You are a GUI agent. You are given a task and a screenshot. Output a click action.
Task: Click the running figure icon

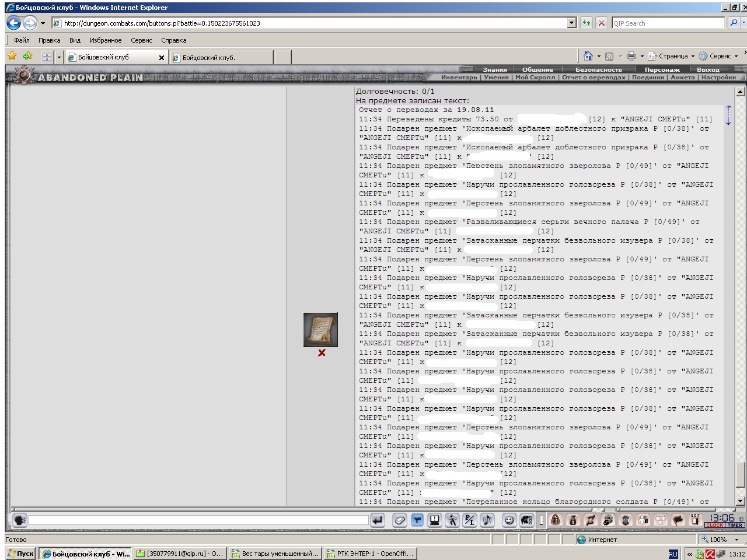(452, 520)
